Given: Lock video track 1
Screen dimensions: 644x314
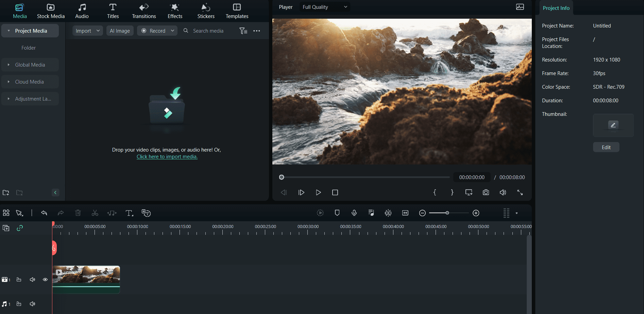Looking at the screenshot, I should 19,279.
